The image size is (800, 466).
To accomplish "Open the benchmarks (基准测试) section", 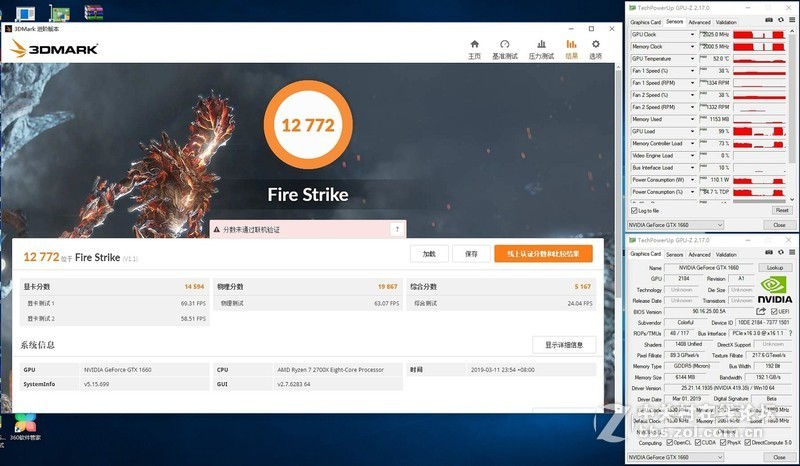I will 505,50.
